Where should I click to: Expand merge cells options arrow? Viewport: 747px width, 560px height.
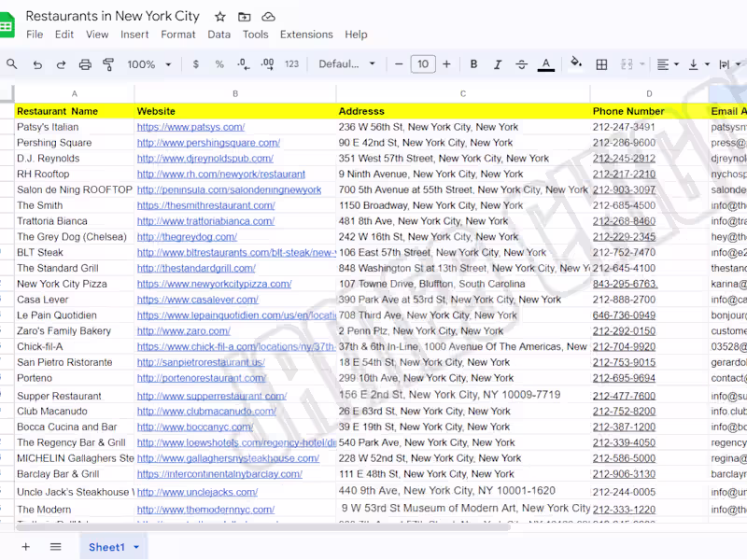click(x=641, y=64)
